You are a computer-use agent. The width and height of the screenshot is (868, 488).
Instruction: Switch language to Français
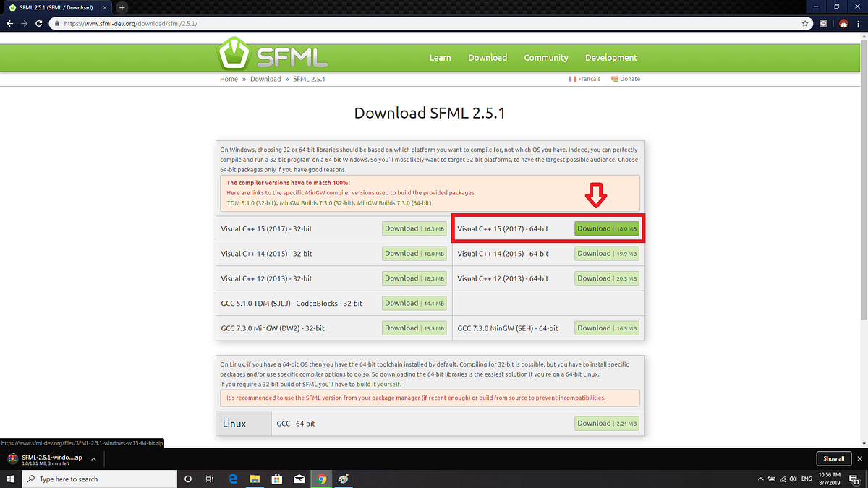(584, 79)
